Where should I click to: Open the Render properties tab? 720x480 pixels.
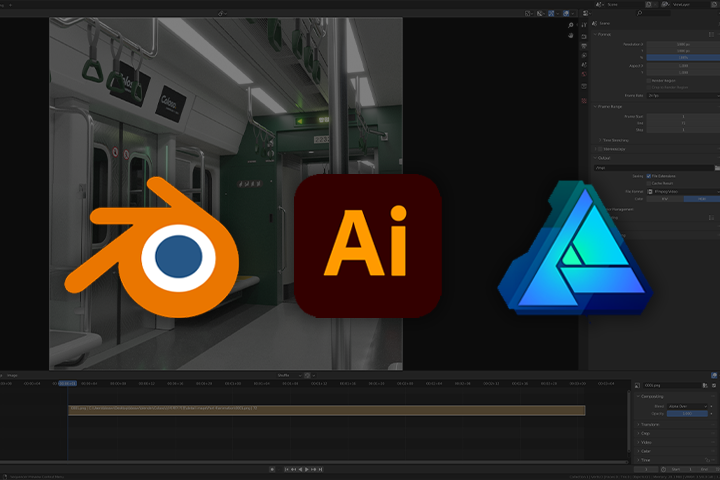[x=584, y=36]
